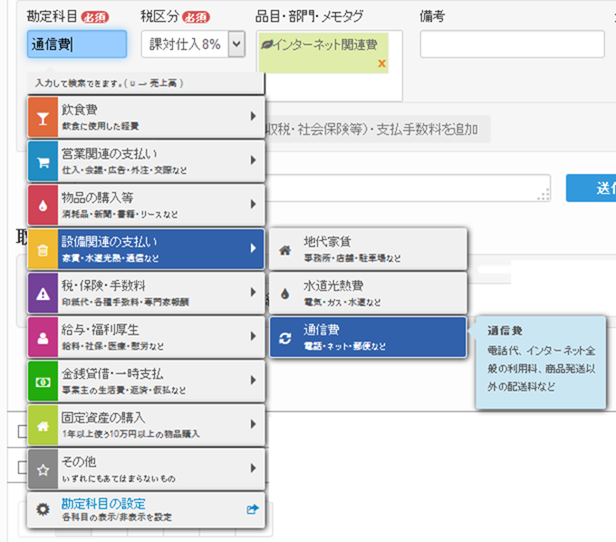The height and width of the screenshot is (542, 616).
Task: Click the cocktail glass icon for 飲食費
Action: 42,116
